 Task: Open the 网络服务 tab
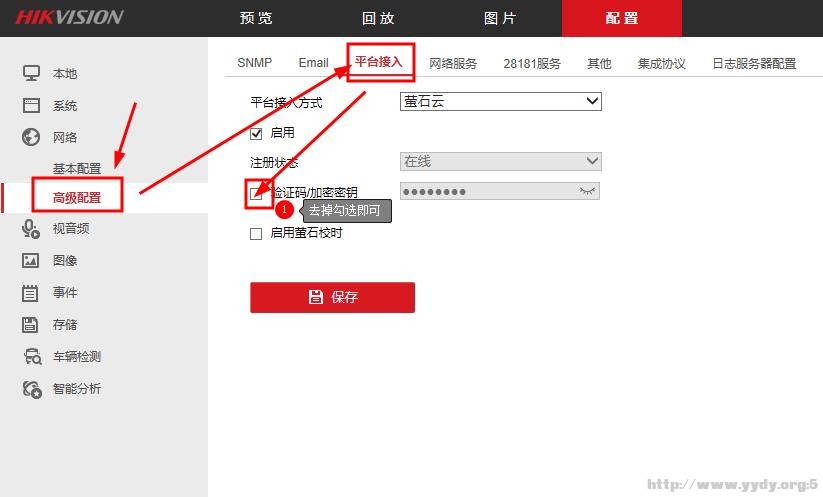tap(453, 64)
